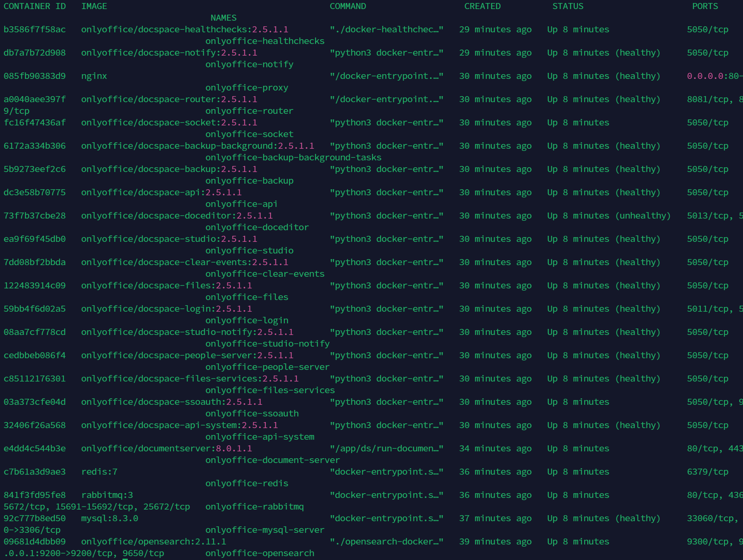
Task: Click the COMMAND column header
Action: pos(348,6)
